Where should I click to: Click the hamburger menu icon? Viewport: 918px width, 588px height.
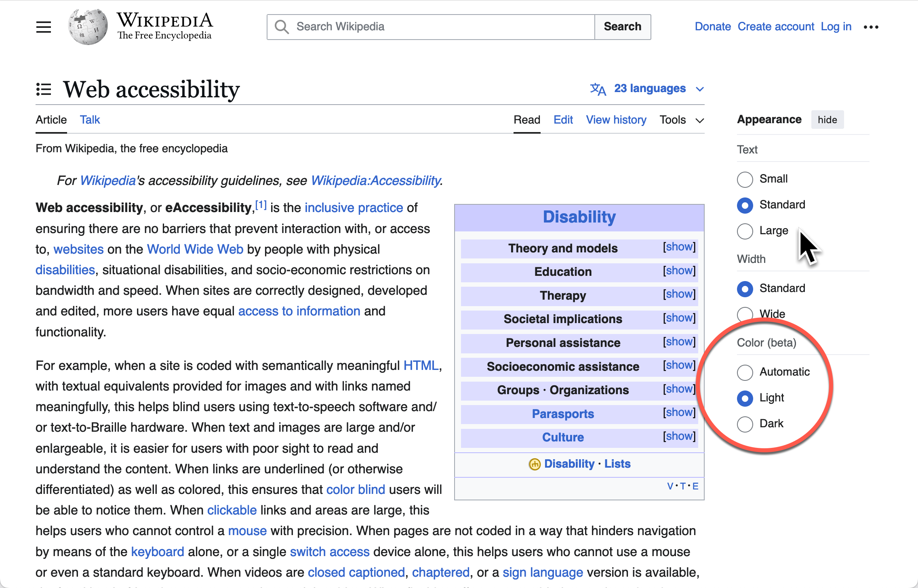44,27
